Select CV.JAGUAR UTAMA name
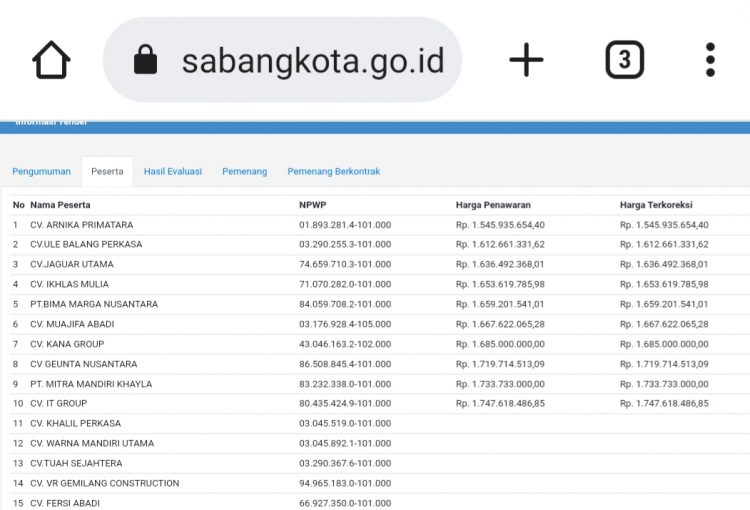The image size is (750, 510). point(72,264)
